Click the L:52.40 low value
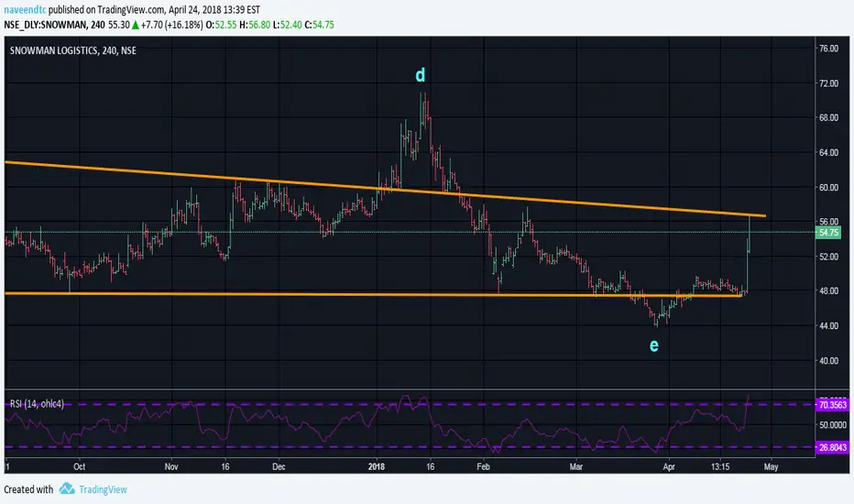Image resolution: width=854 pixels, height=504 pixels. [x=287, y=25]
